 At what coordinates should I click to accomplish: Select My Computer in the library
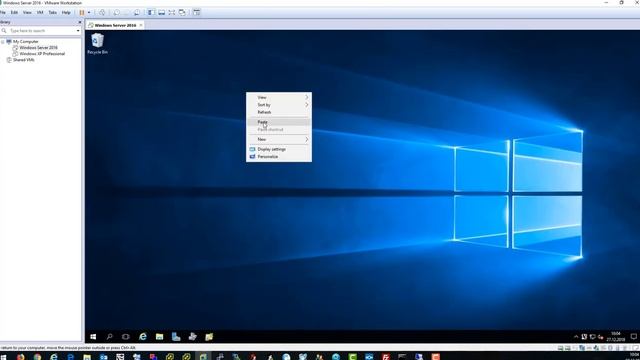click(x=26, y=42)
